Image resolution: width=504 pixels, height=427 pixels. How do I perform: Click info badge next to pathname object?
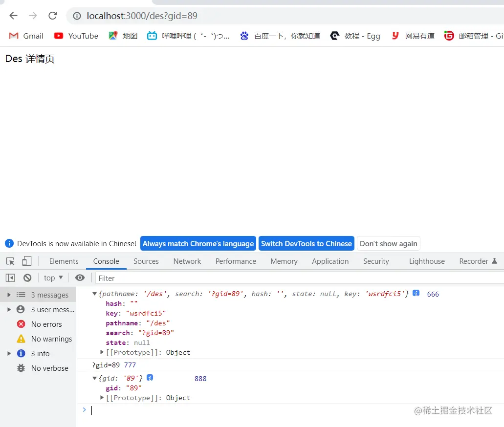(x=416, y=293)
